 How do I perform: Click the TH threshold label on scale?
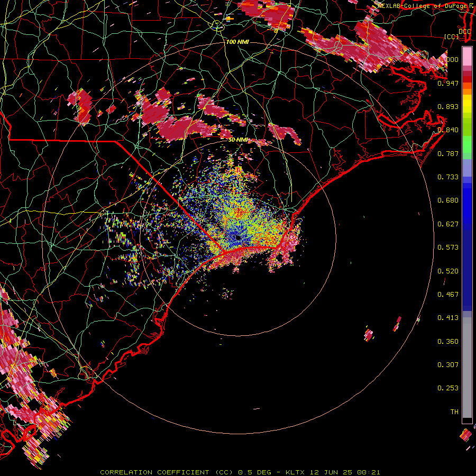tap(454, 411)
